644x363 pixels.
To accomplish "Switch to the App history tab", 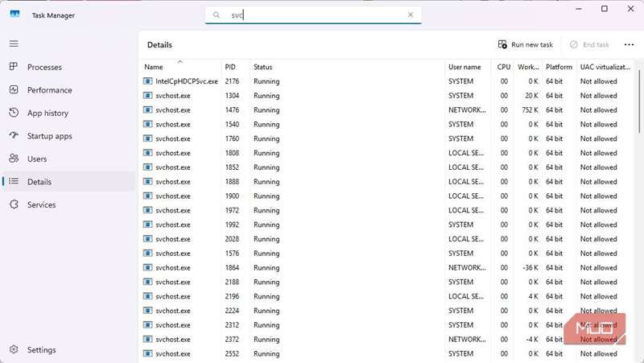I will point(47,113).
